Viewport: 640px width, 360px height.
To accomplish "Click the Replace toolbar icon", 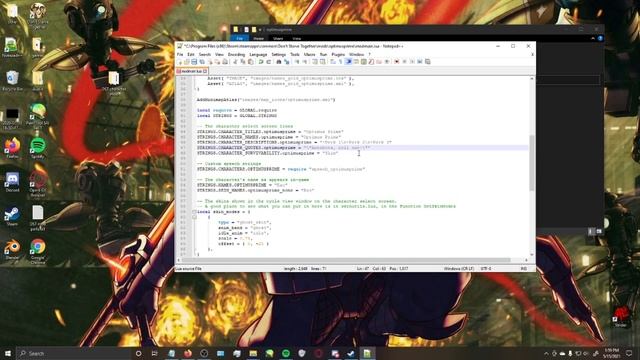I will click(286, 62).
